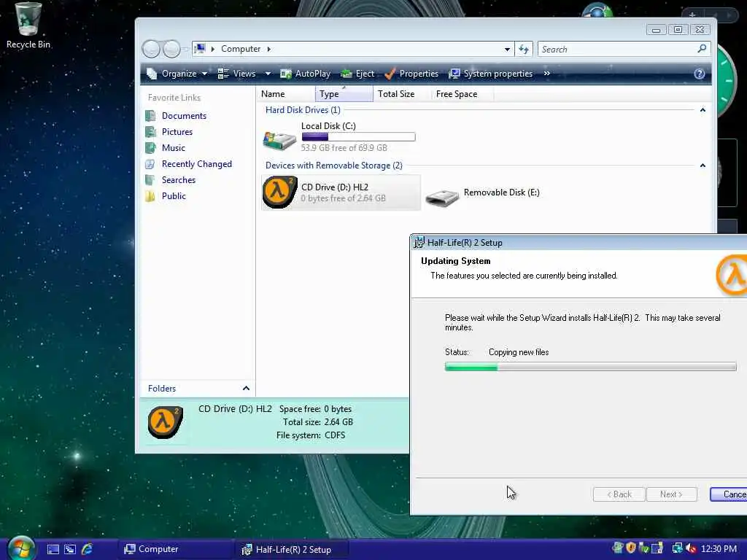Click Computer in the address bar path

pos(241,49)
